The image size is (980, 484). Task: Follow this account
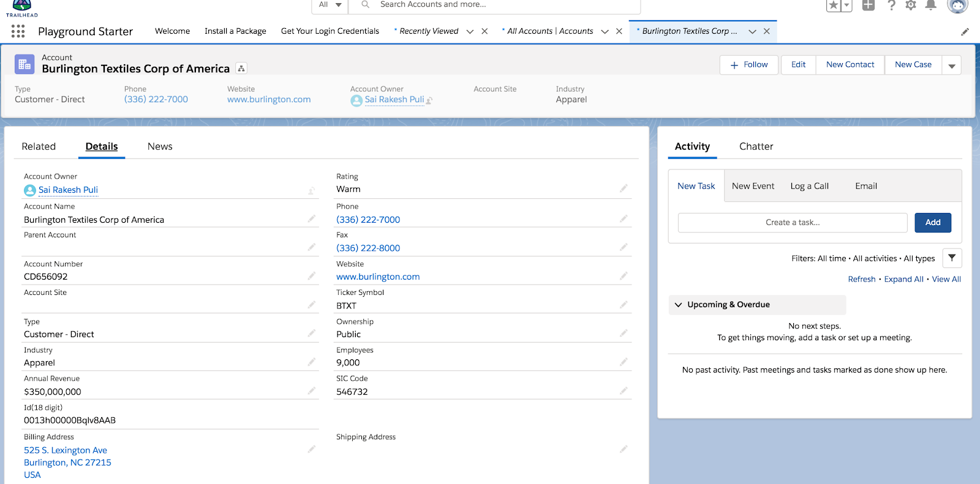749,65
